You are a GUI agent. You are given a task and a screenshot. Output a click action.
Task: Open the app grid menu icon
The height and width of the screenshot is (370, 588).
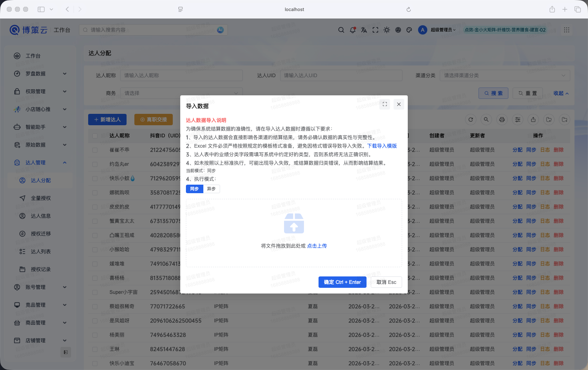(567, 30)
